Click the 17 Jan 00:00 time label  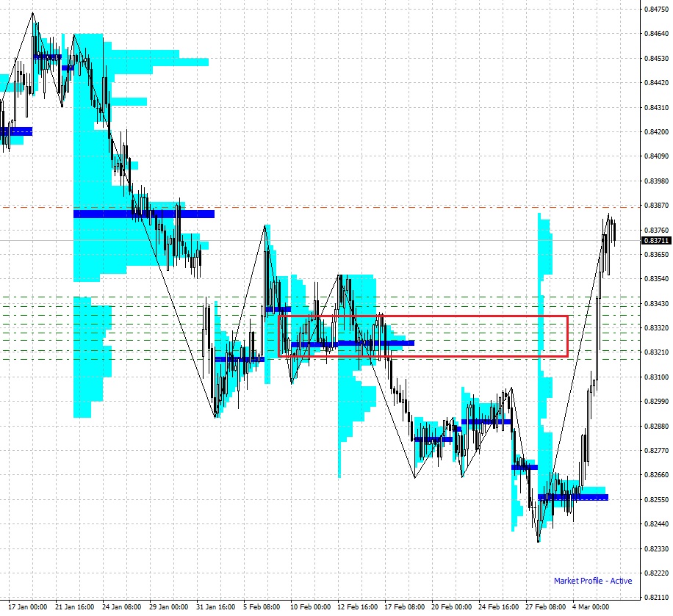[x=27, y=607]
